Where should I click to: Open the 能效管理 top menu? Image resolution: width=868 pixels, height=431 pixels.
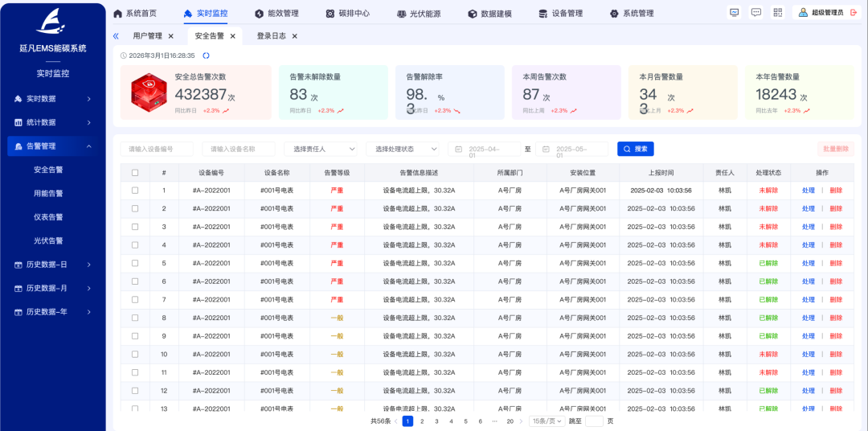point(276,14)
